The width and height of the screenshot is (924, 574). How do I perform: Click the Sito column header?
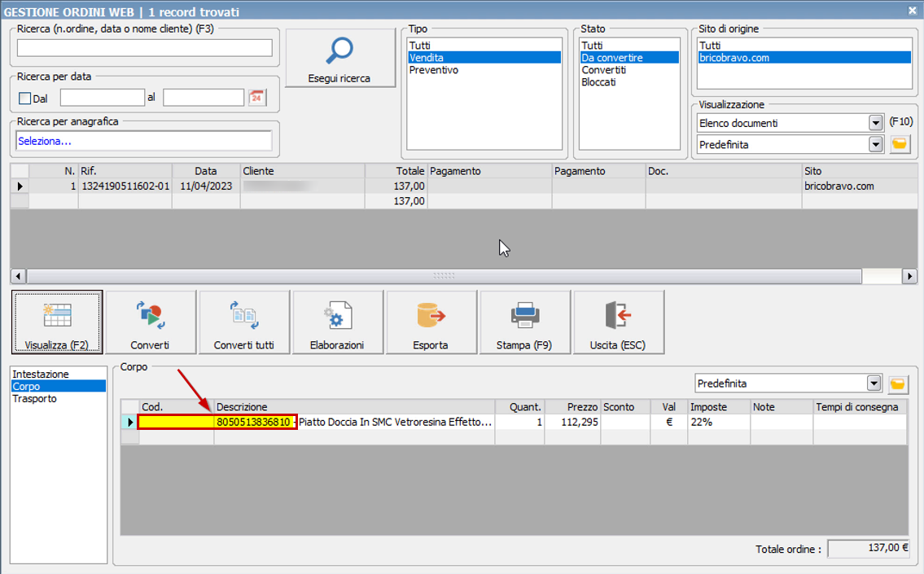click(860, 171)
